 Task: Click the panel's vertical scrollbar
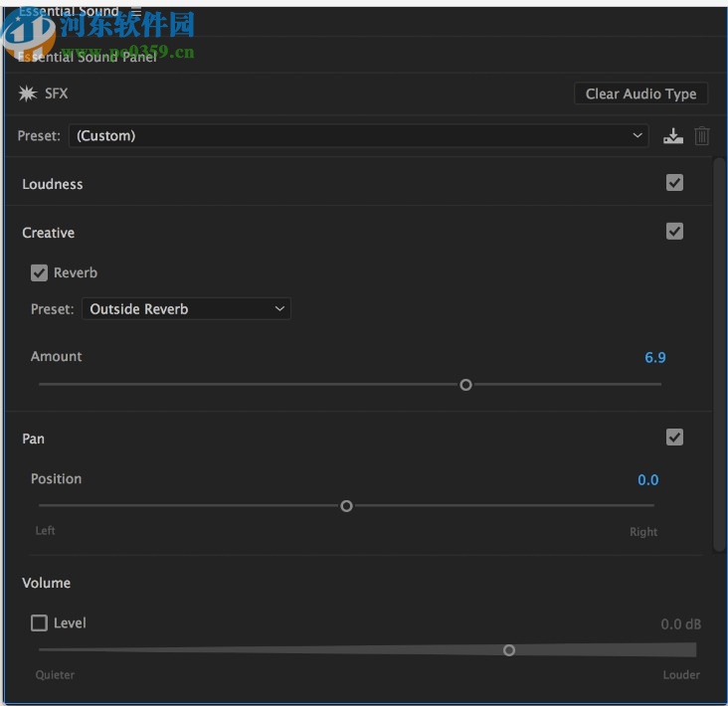tap(719, 355)
